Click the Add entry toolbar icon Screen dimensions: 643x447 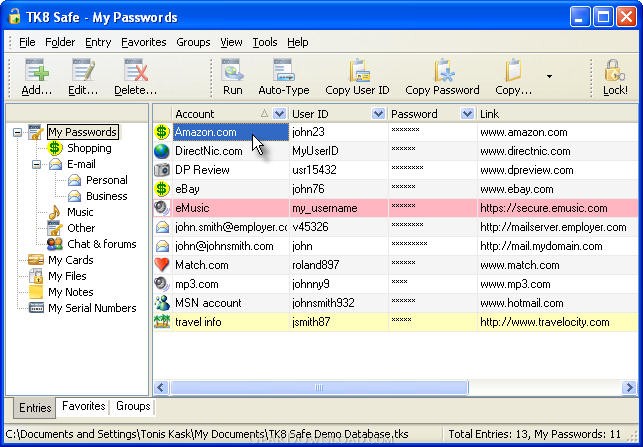point(36,71)
